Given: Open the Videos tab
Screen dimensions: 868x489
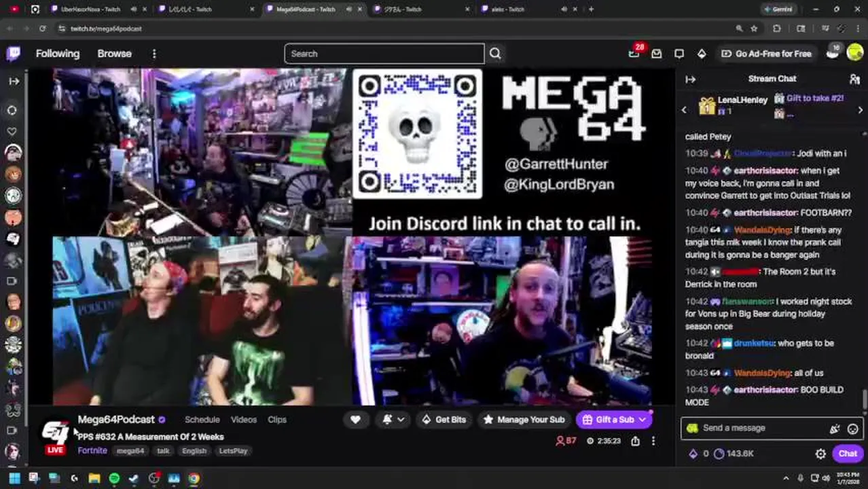Looking at the screenshot, I should (244, 420).
